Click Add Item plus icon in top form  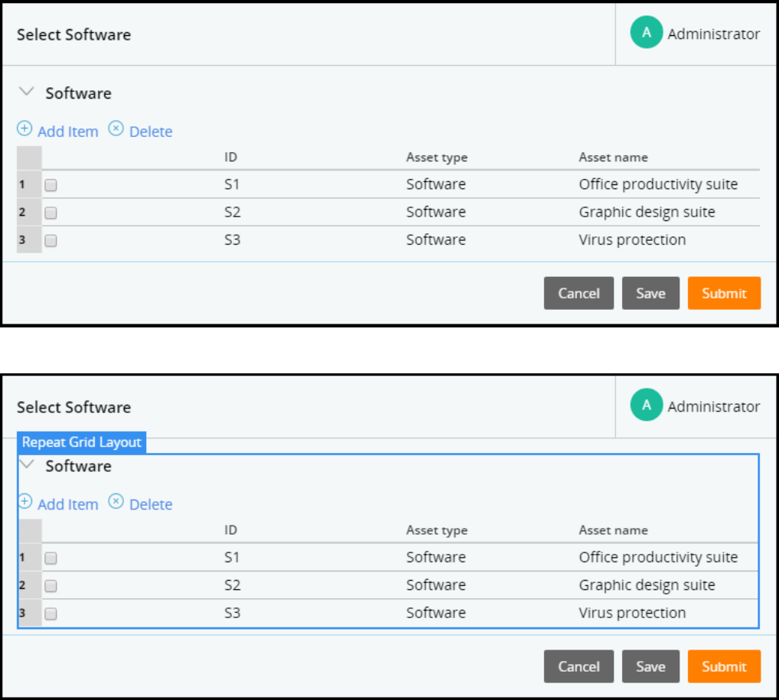(24, 129)
